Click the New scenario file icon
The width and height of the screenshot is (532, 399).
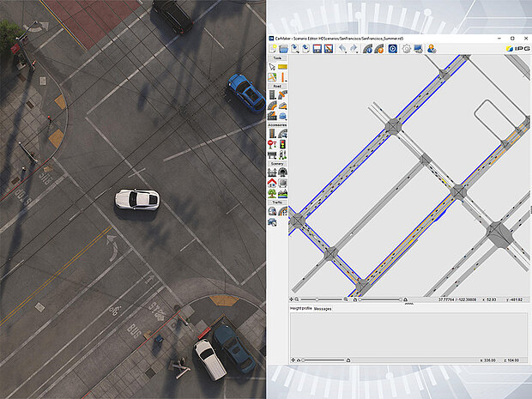(272, 49)
